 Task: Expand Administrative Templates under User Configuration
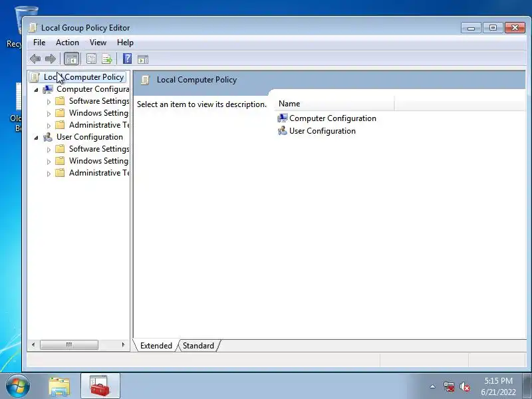pos(49,174)
